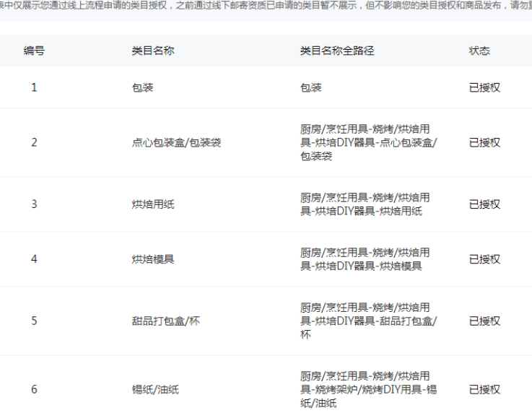Click row number 2 in the 编号 column
This screenshot has height=413, width=532.
point(34,142)
